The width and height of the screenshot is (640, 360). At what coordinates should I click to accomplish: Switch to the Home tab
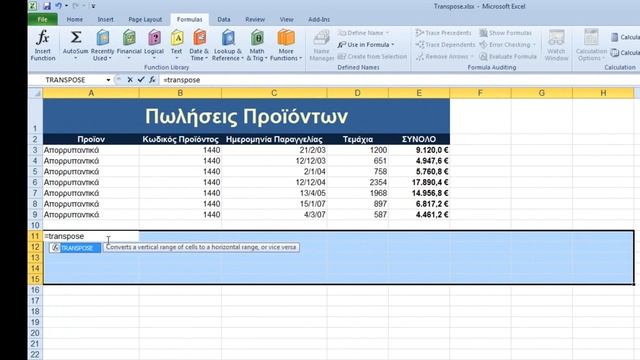[x=75, y=19]
